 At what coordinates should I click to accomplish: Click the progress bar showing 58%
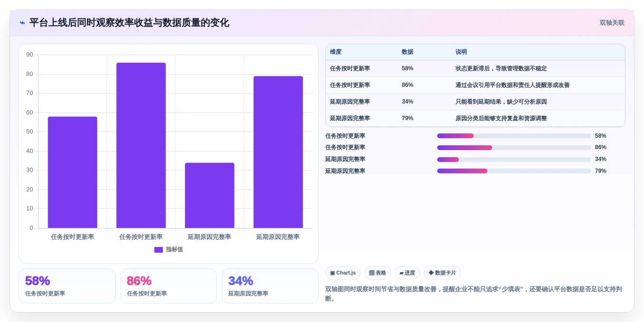514,136
